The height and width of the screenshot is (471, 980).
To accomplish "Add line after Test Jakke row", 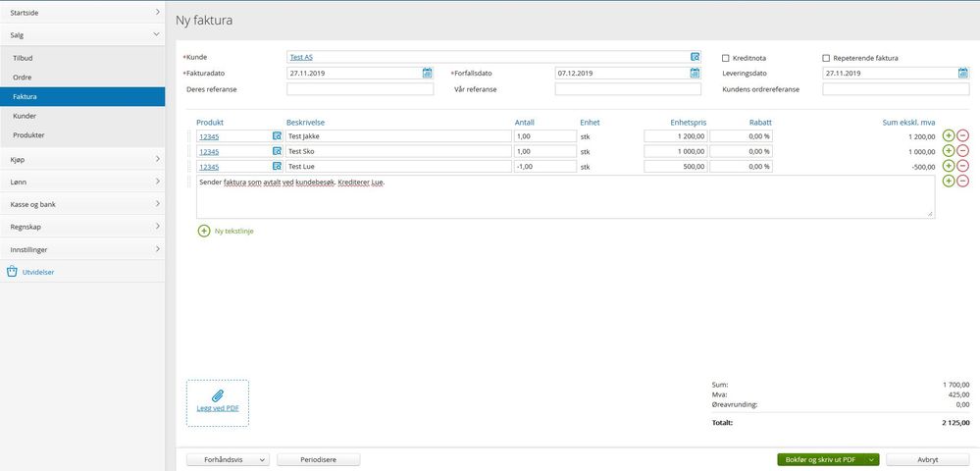I will (x=949, y=135).
